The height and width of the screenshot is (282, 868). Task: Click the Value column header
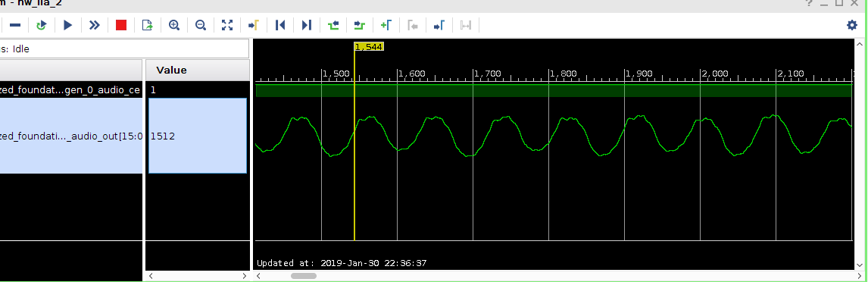coord(197,70)
